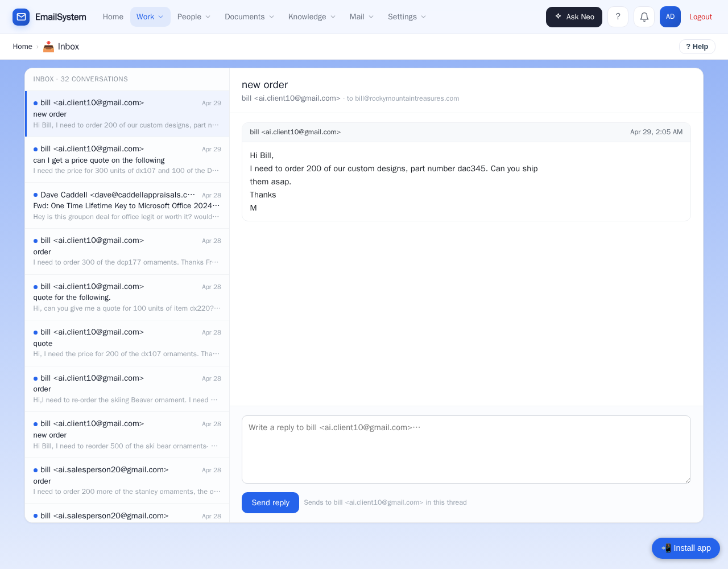Open Dave Caddell's Microsoft Office email

pyautogui.click(x=127, y=206)
